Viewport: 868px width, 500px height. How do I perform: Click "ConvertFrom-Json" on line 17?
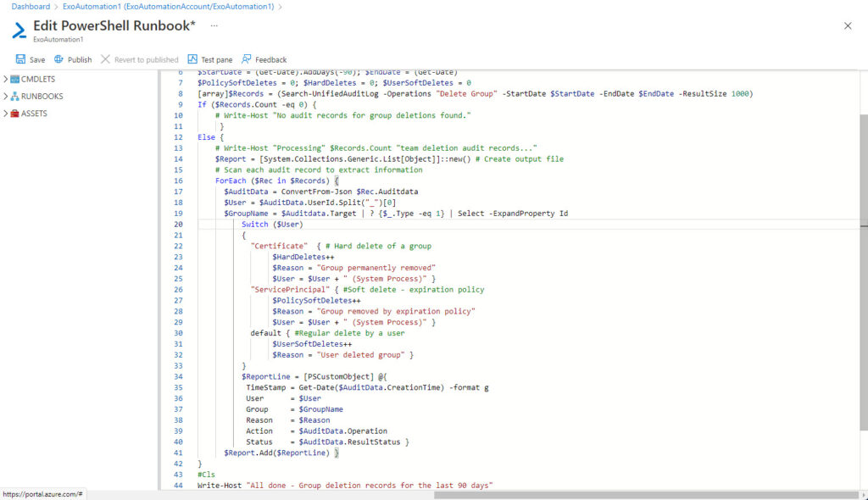point(316,192)
